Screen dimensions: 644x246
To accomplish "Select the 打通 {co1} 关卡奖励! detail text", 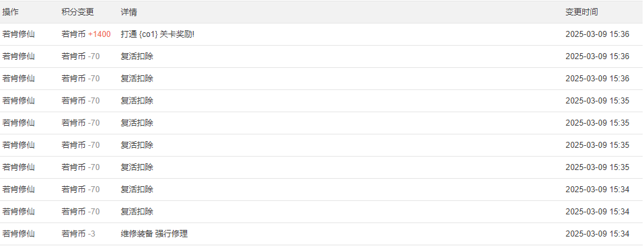I will pyautogui.click(x=157, y=34).
